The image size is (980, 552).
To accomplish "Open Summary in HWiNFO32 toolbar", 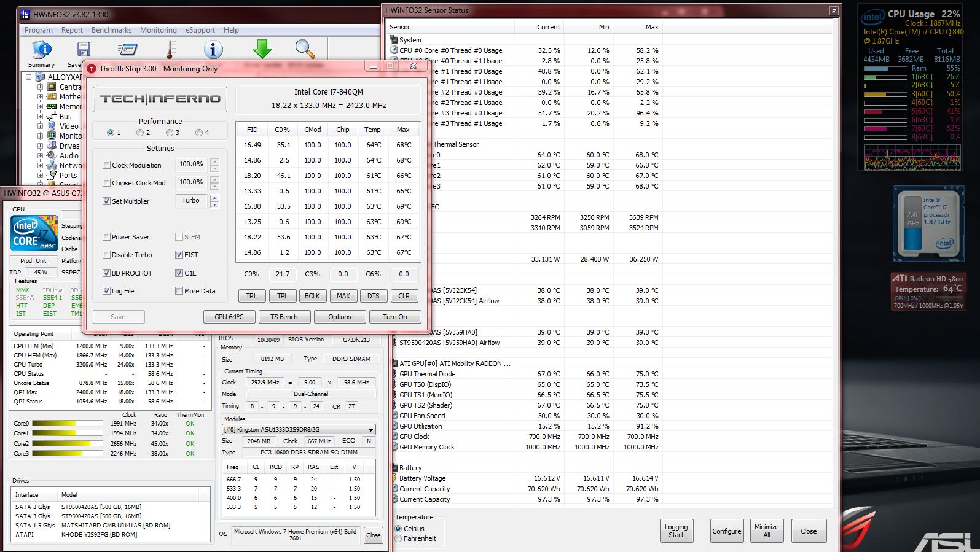I will [x=41, y=54].
